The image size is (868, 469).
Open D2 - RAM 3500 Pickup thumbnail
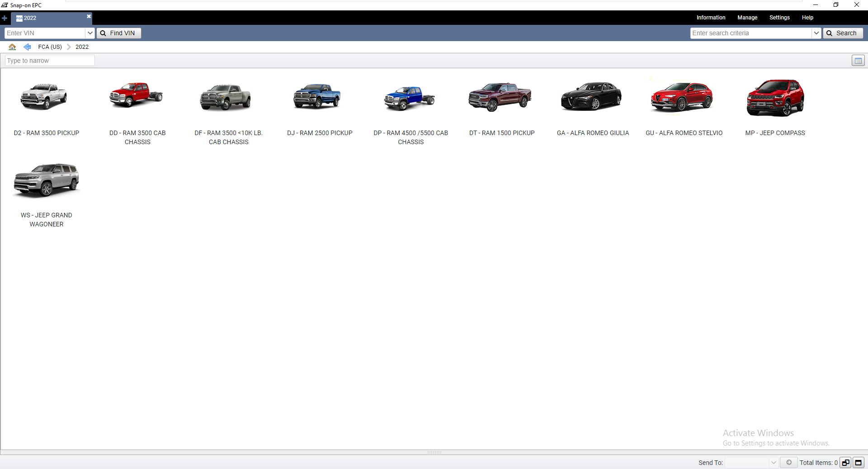pyautogui.click(x=44, y=97)
